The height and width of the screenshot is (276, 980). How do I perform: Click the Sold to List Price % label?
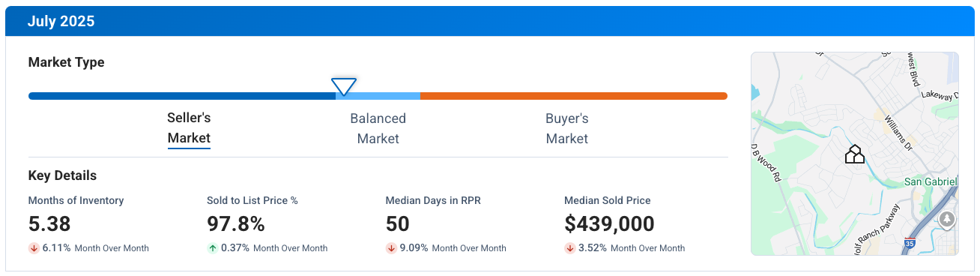[252, 200]
